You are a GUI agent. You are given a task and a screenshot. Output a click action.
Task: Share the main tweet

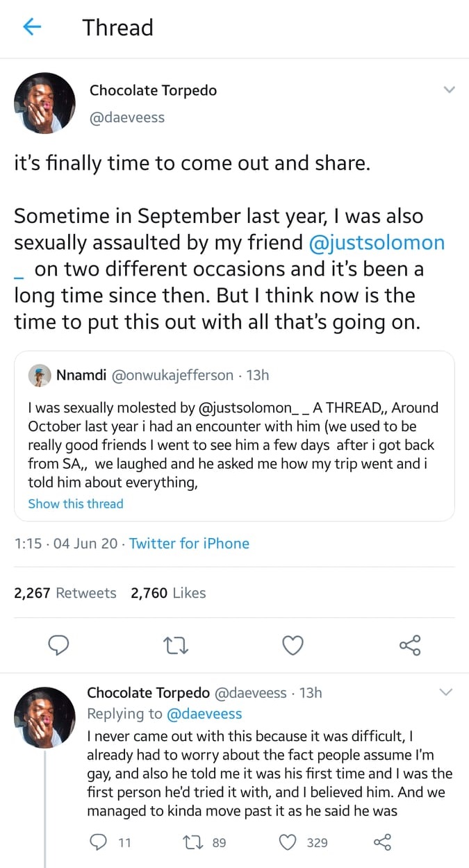pos(410,645)
